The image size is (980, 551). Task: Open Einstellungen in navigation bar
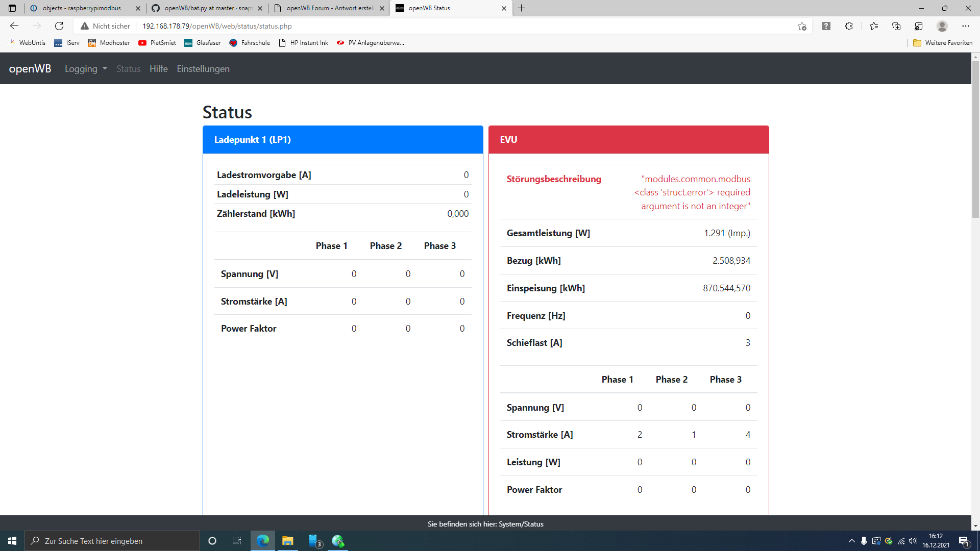[x=203, y=69]
